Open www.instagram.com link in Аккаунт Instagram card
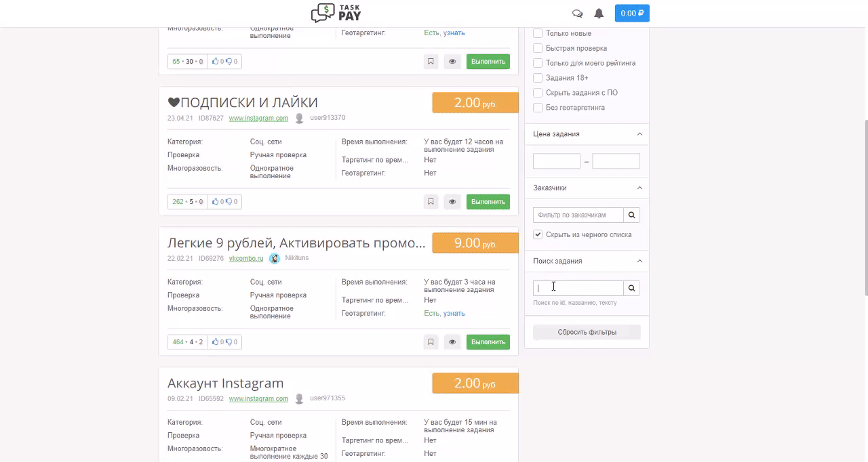Screen dimensions: 868x462 pyautogui.click(x=258, y=398)
